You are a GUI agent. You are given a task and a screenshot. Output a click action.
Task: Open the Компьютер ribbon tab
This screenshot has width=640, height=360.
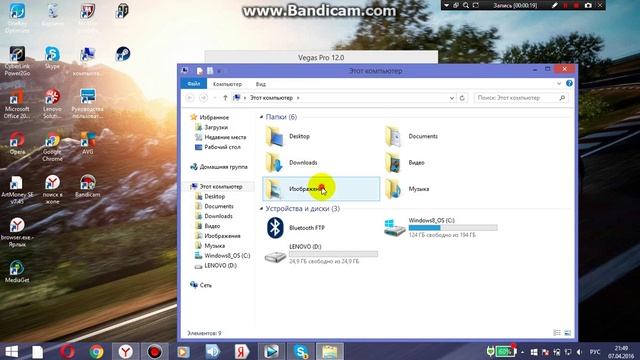pos(227,84)
